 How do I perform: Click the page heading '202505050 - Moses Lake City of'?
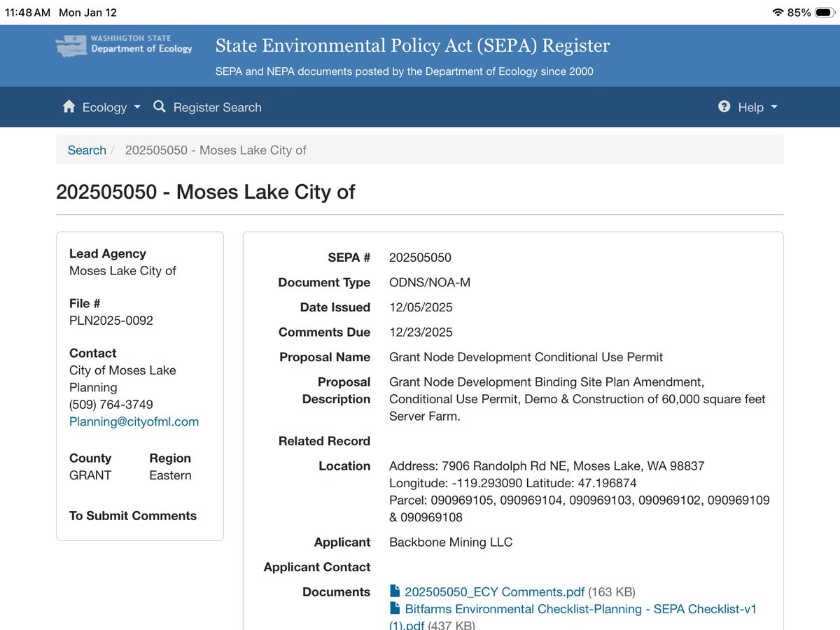[206, 191]
